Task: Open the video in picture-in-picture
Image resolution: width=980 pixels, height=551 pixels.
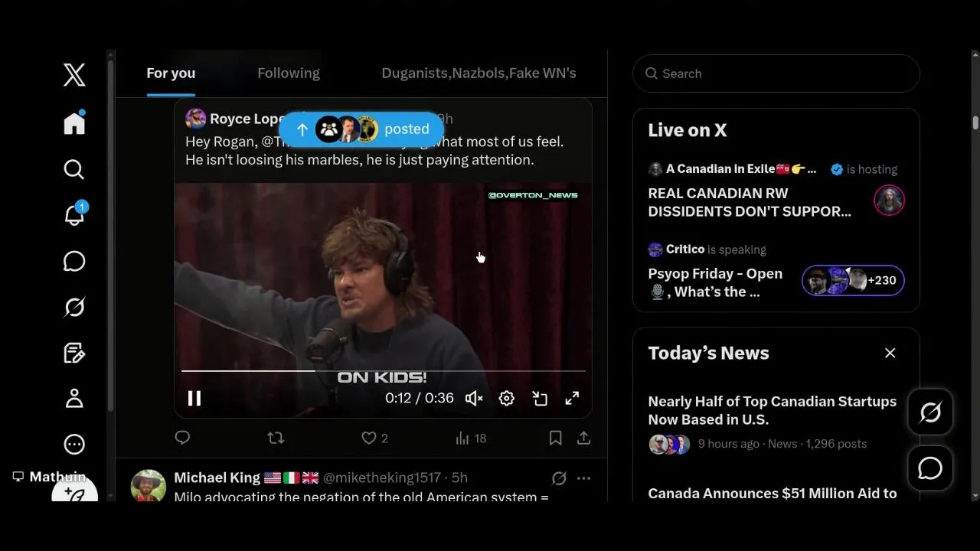Action: [540, 398]
